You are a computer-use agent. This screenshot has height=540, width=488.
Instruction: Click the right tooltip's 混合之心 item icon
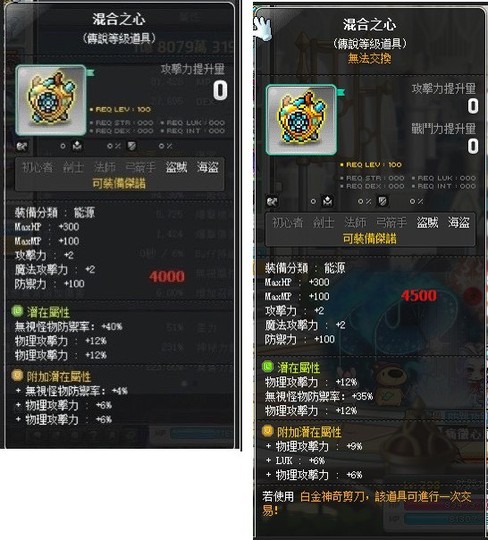pyautogui.click(x=301, y=120)
